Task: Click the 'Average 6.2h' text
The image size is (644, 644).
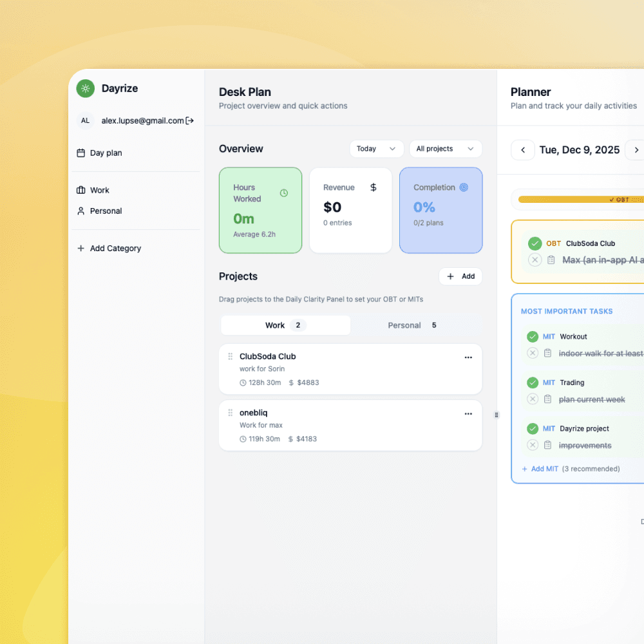Action: pyautogui.click(x=254, y=234)
